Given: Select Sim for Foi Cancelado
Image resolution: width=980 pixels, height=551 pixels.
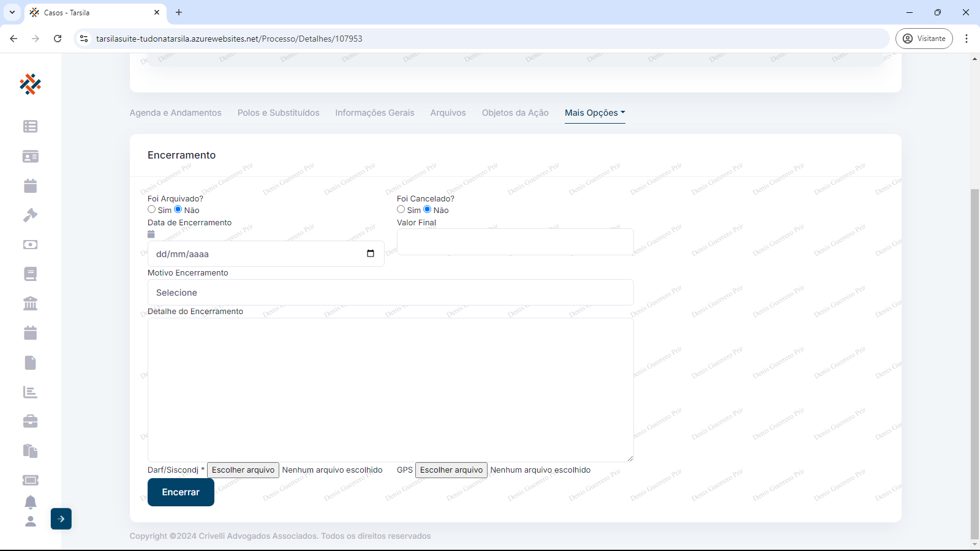Looking at the screenshot, I should point(401,209).
